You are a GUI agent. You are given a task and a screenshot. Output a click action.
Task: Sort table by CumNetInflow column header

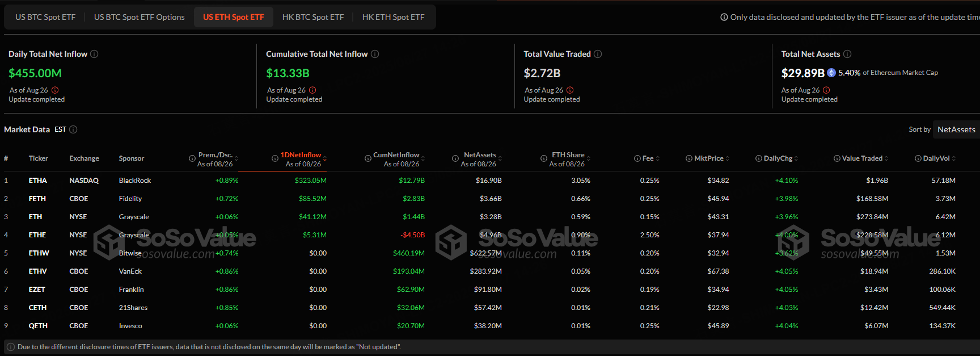coord(396,155)
